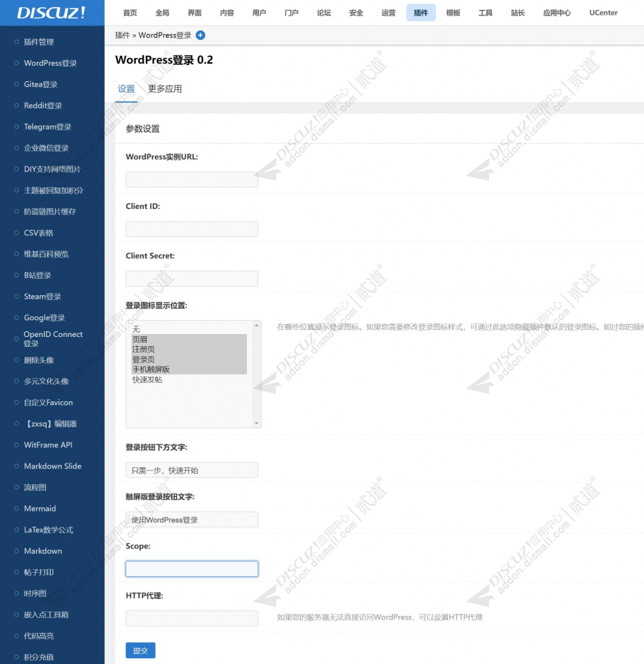Open Google登录 sidebar entry

click(44, 318)
